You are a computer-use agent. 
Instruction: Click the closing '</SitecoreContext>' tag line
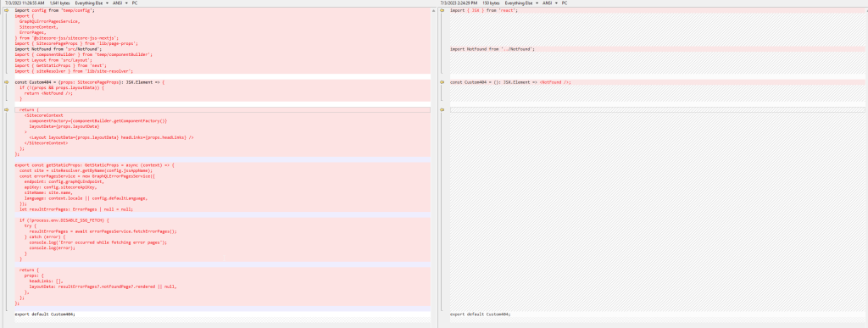tap(46, 142)
